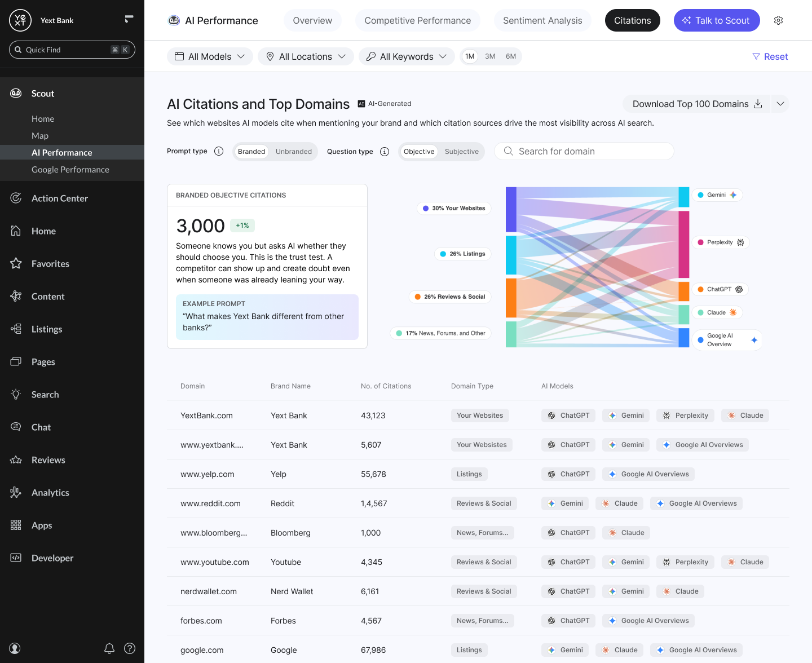Click Download Top 100 Domains button

click(x=696, y=104)
